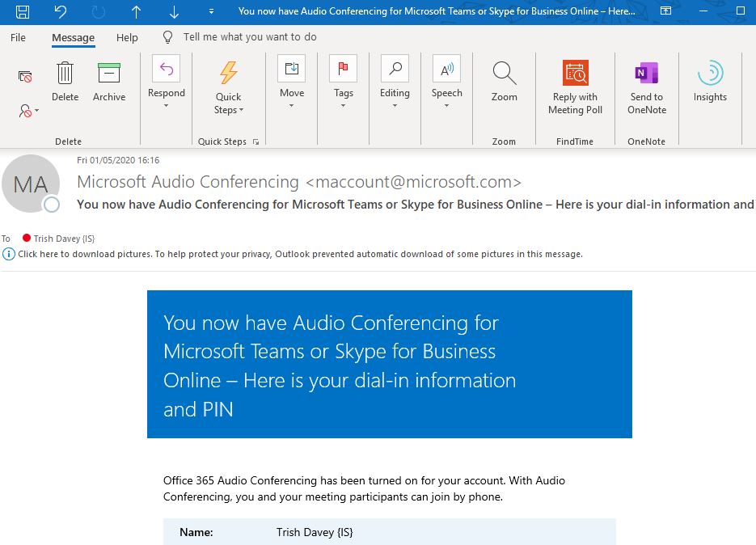Delete this email message
756x545 pixels.
(x=65, y=82)
